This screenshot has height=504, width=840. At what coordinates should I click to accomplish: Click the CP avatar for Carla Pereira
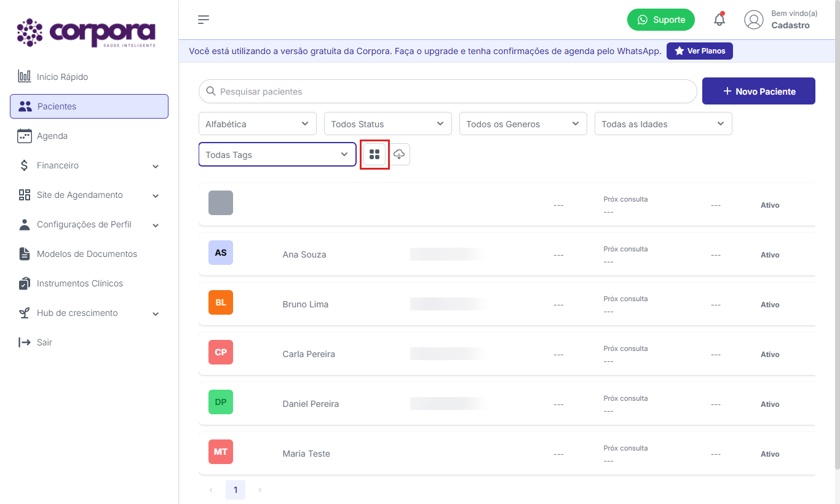(221, 352)
